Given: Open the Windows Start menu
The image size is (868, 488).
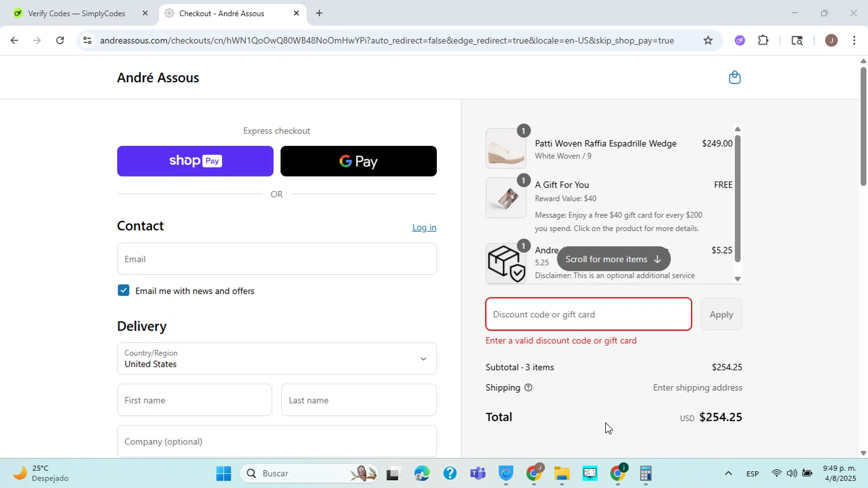Looking at the screenshot, I should pyautogui.click(x=223, y=474).
